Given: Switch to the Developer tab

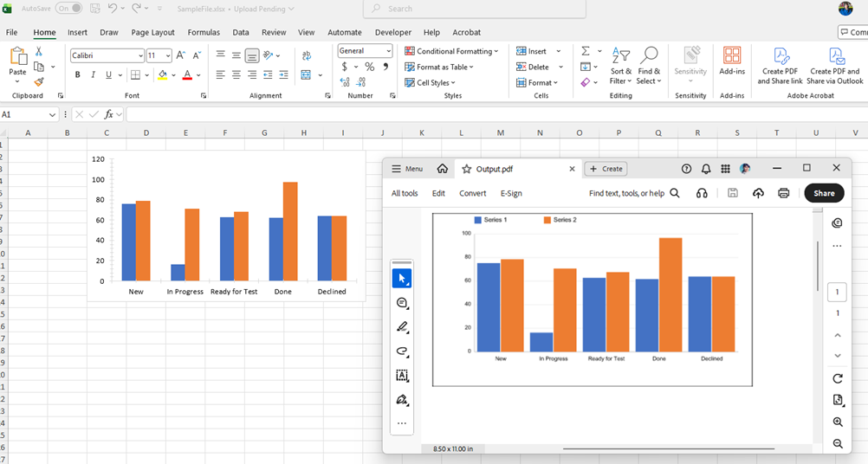Looking at the screenshot, I should 393,33.
